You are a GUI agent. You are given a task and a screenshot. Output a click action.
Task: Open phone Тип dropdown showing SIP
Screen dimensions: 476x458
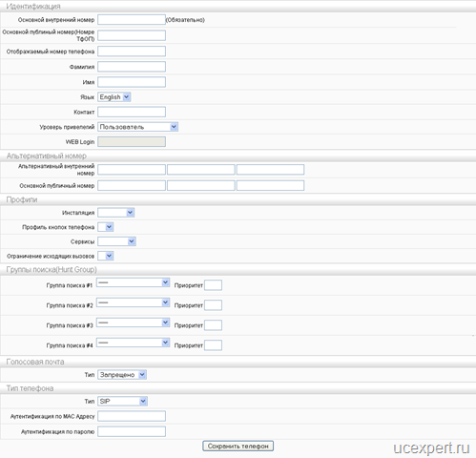[x=122, y=401]
